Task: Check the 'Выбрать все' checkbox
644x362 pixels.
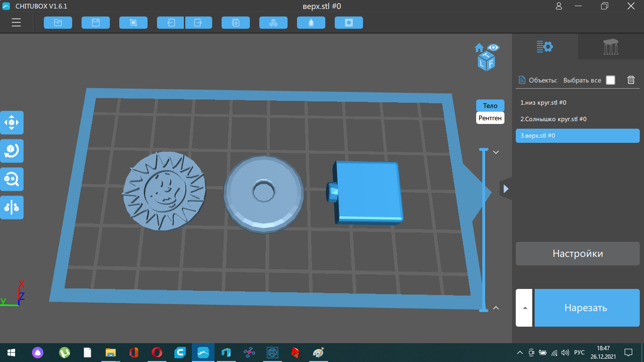Action: coord(611,80)
